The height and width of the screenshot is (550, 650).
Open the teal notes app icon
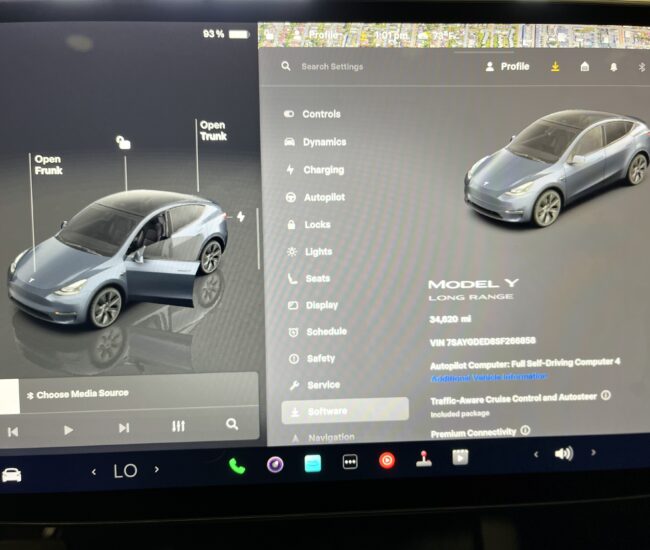(313, 463)
